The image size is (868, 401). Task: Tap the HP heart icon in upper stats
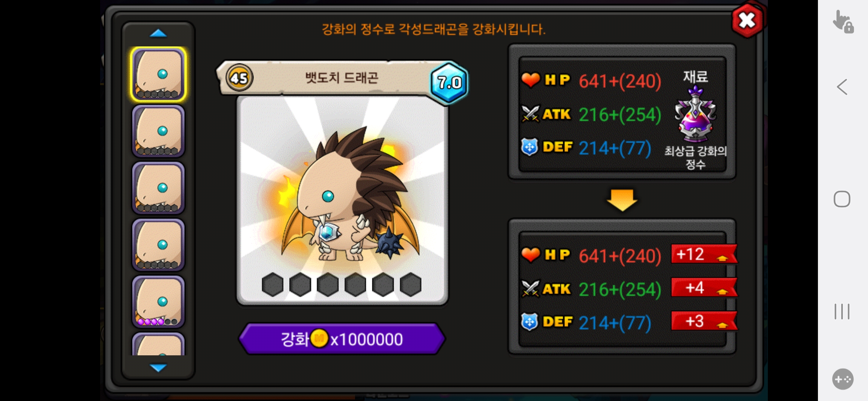pos(531,80)
